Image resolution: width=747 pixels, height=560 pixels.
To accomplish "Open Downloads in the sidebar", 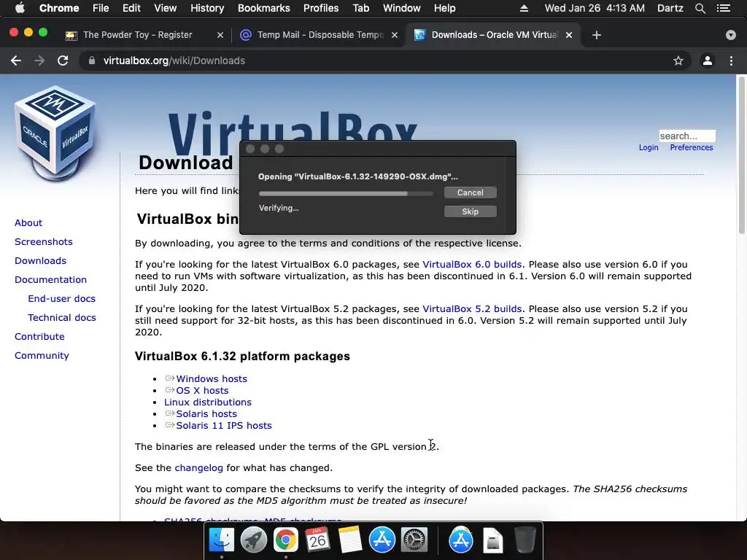I will point(41,261).
